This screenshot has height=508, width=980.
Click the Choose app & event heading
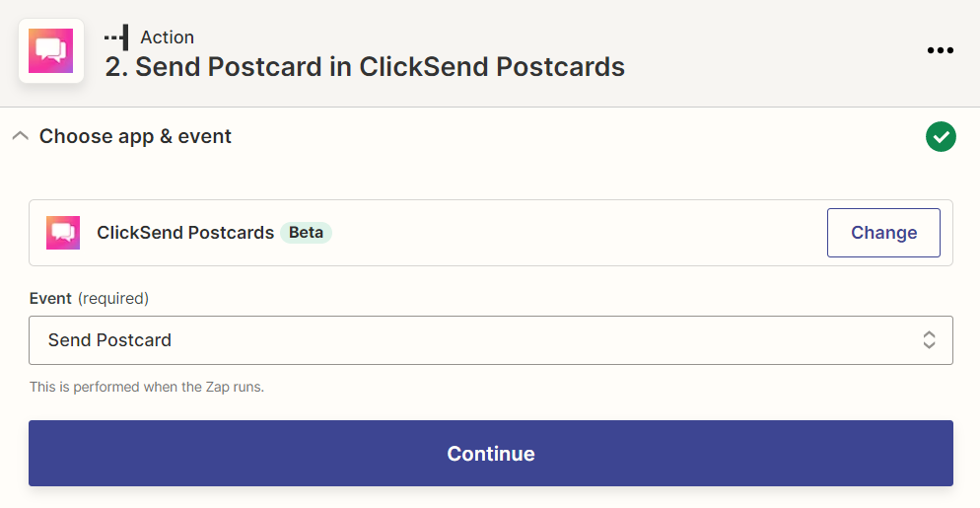click(x=135, y=136)
